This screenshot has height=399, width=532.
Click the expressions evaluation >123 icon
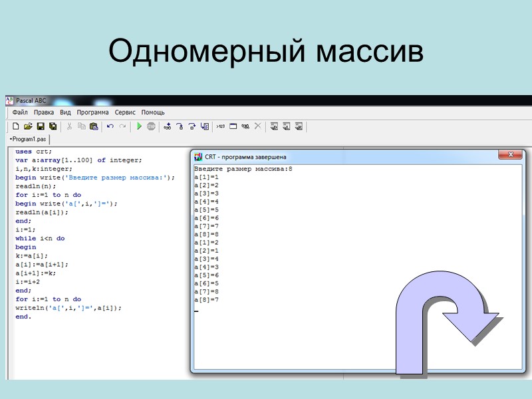point(221,125)
